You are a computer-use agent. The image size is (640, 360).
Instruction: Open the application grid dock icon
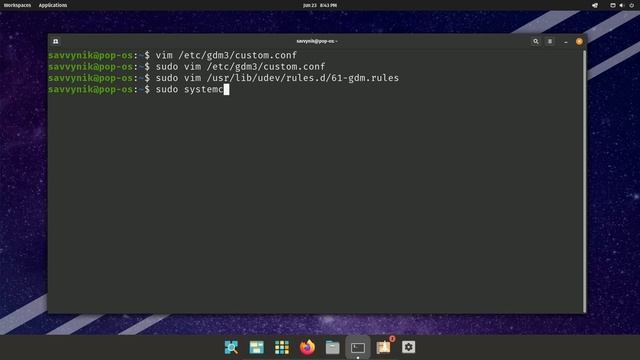pos(282,347)
